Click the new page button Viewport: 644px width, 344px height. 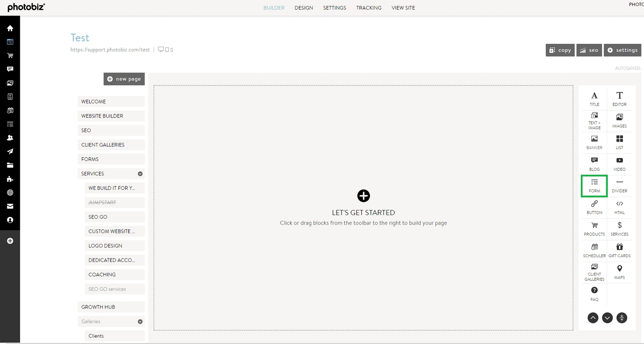click(124, 79)
